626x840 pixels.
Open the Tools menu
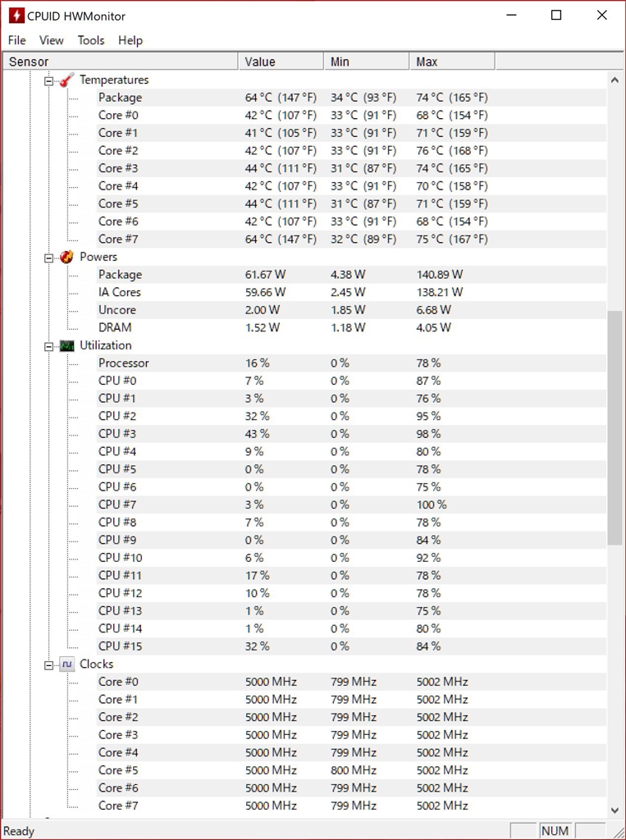click(91, 40)
